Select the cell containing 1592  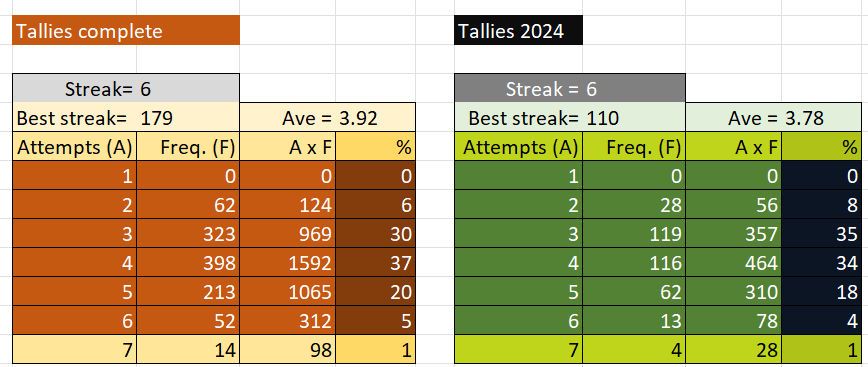coord(288,262)
